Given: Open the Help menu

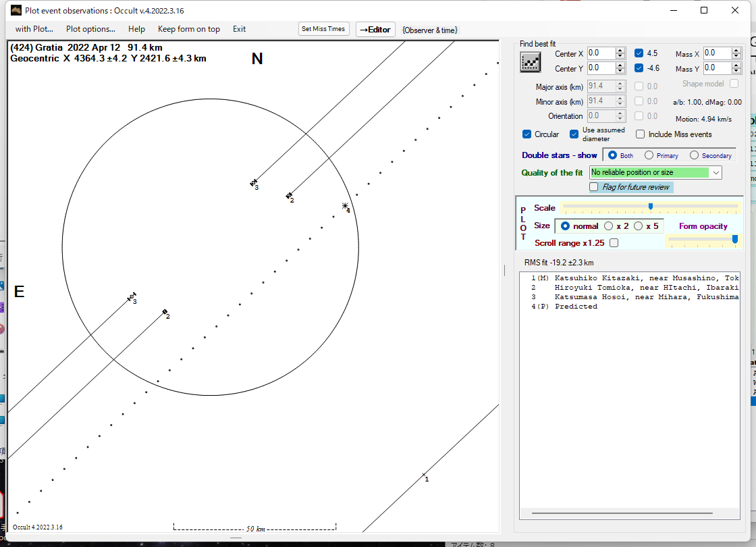Looking at the screenshot, I should [136, 29].
